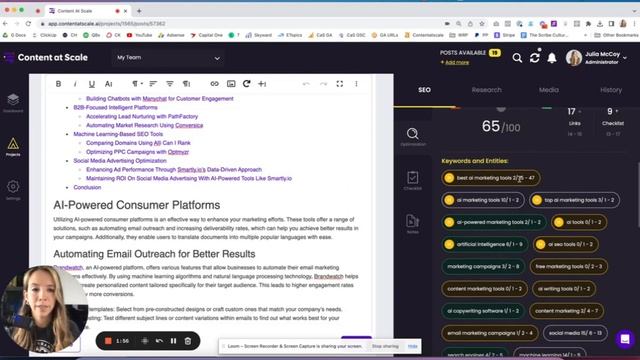The height and width of the screenshot is (360, 640).
Task: Toggle underline formatting in editor toolbar
Action: click(92, 84)
